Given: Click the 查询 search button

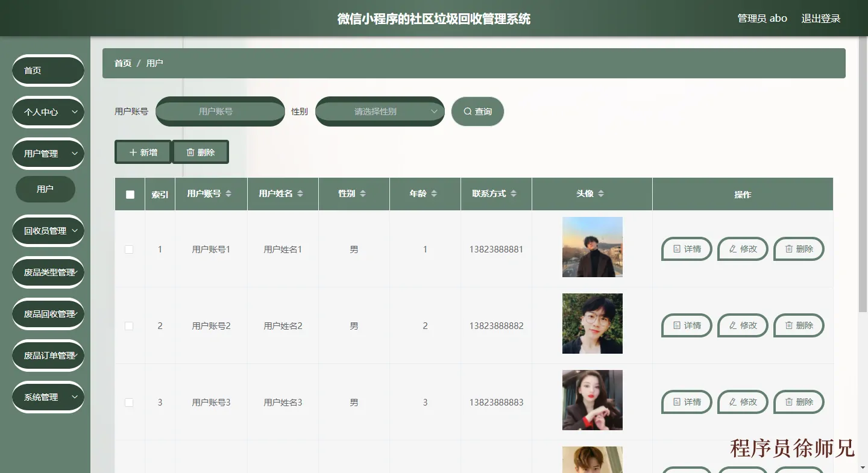Looking at the screenshot, I should [477, 111].
